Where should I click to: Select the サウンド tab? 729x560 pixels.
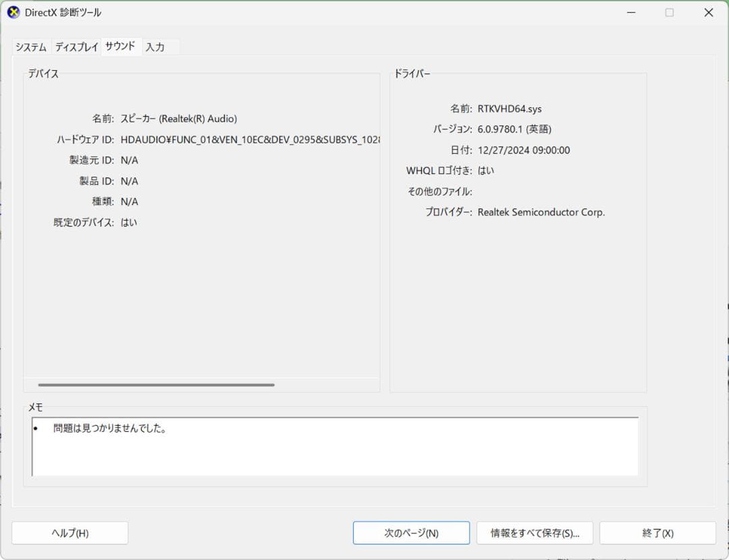coord(122,47)
